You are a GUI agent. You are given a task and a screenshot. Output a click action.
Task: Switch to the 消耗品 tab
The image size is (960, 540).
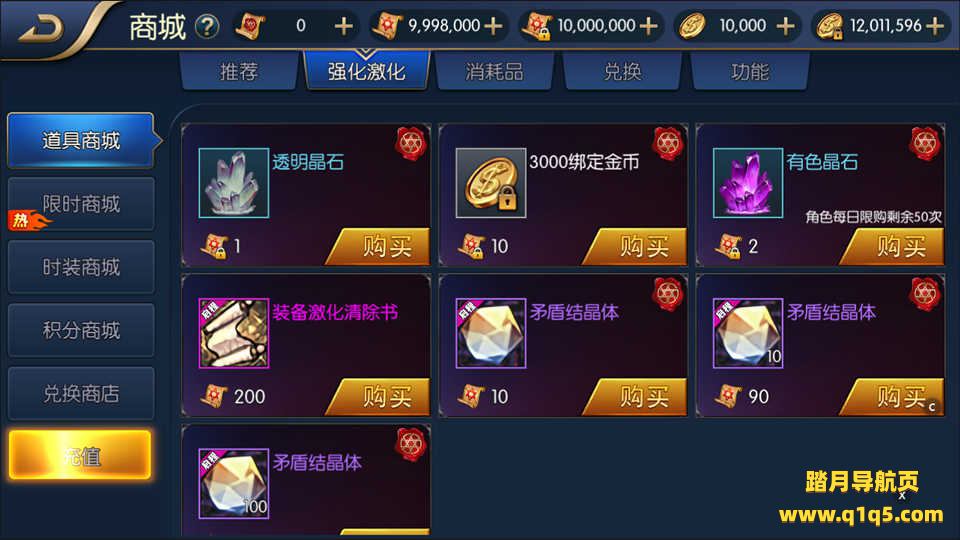(494, 72)
